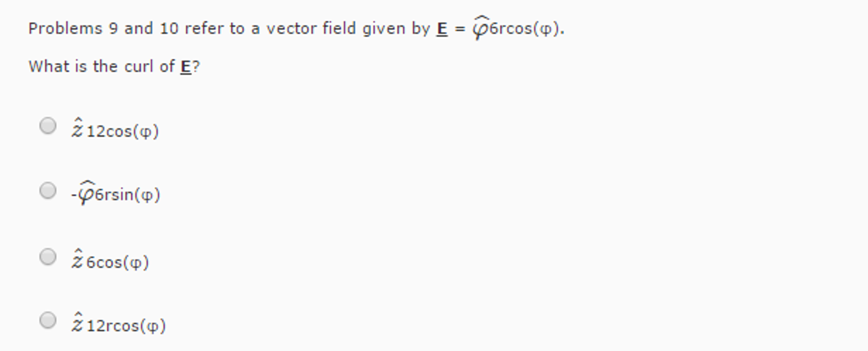The width and height of the screenshot is (868, 351).
Task: Click the phi-hat symbol in the second option
Action: point(87,192)
